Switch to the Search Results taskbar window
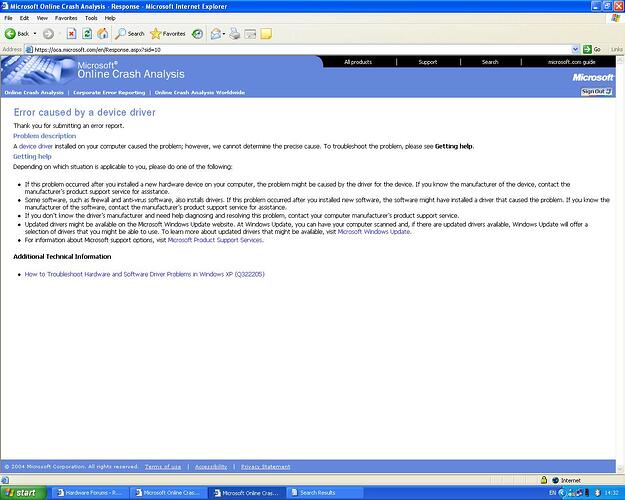The width and height of the screenshot is (625, 500). tap(326, 493)
